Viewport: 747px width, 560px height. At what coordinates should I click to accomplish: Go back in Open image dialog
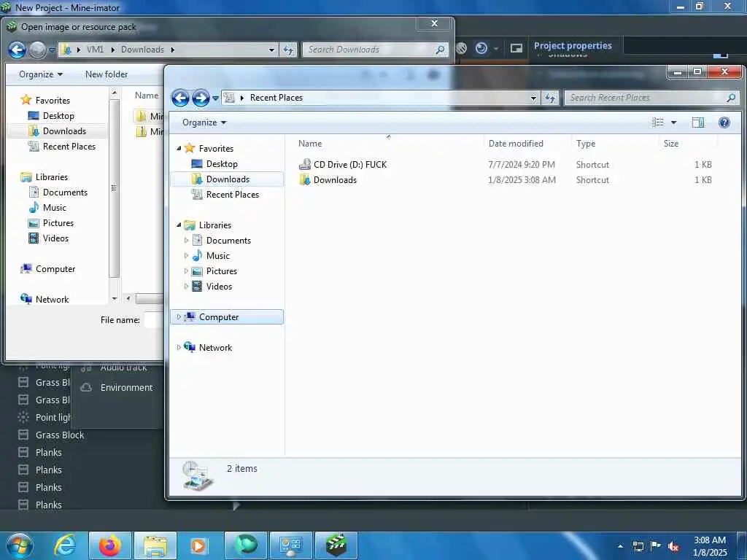18,50
